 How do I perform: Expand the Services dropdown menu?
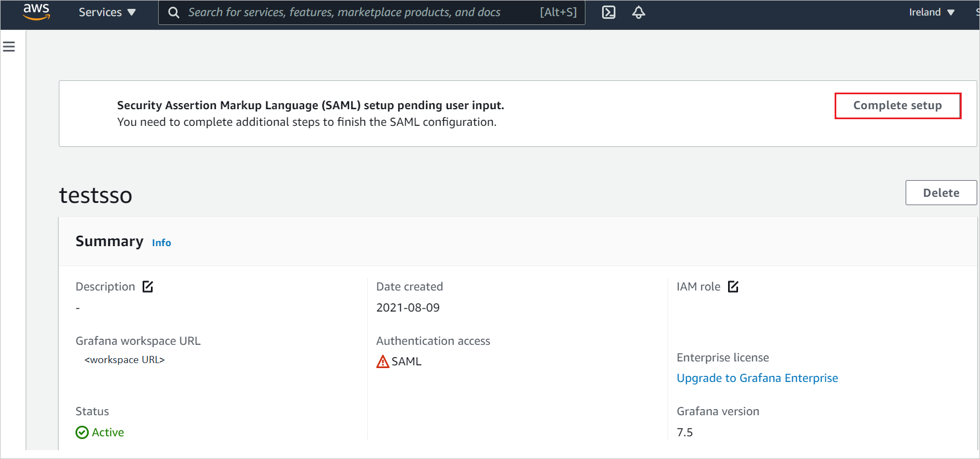coord(107,12)
